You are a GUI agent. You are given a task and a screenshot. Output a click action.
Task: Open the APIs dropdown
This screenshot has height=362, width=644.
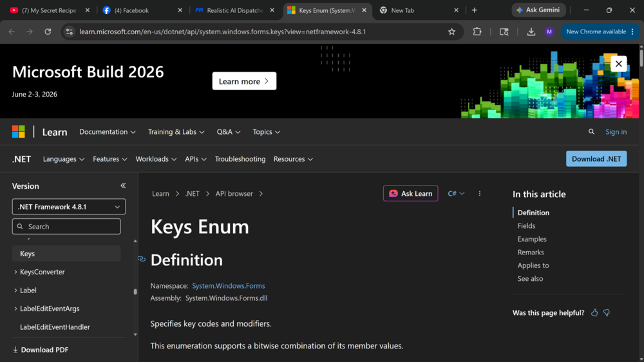196,159
